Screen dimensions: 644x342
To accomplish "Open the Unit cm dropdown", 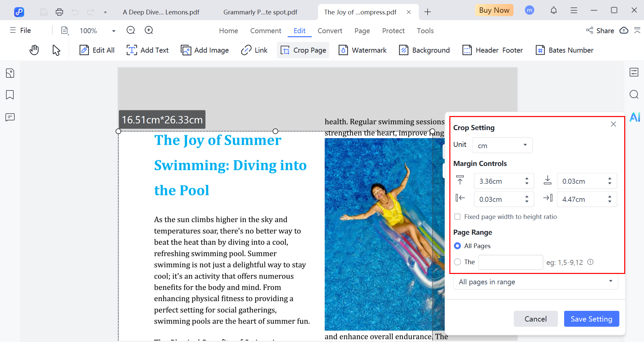I will [502, 145].
